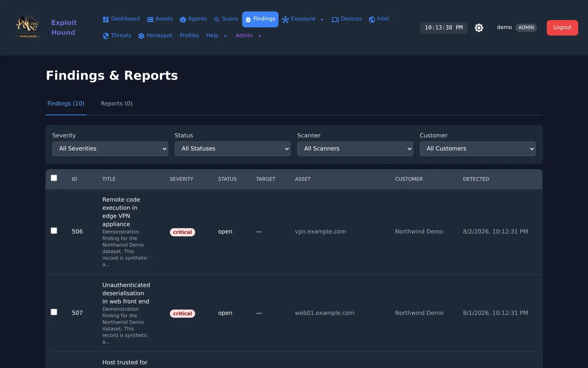Click the ASSET column header
The height and width of the screenshot is (368, 588).
click(303, 179)
